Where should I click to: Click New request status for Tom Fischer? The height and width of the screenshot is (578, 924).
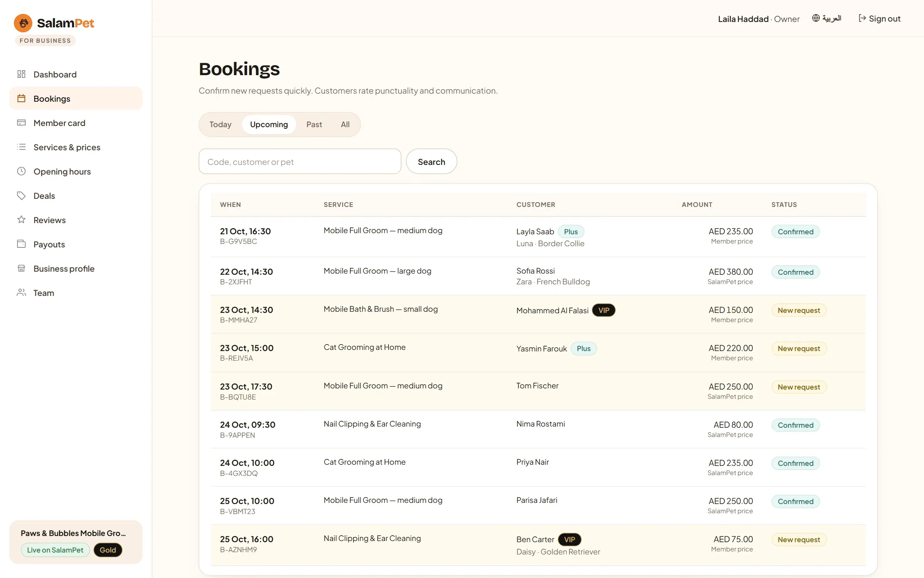(799, 387)
